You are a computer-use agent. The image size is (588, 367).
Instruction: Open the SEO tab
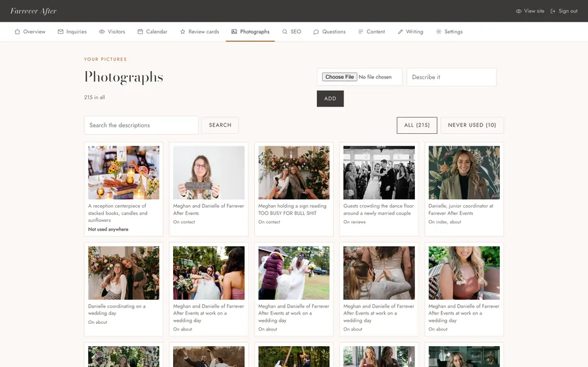[292, 32]
